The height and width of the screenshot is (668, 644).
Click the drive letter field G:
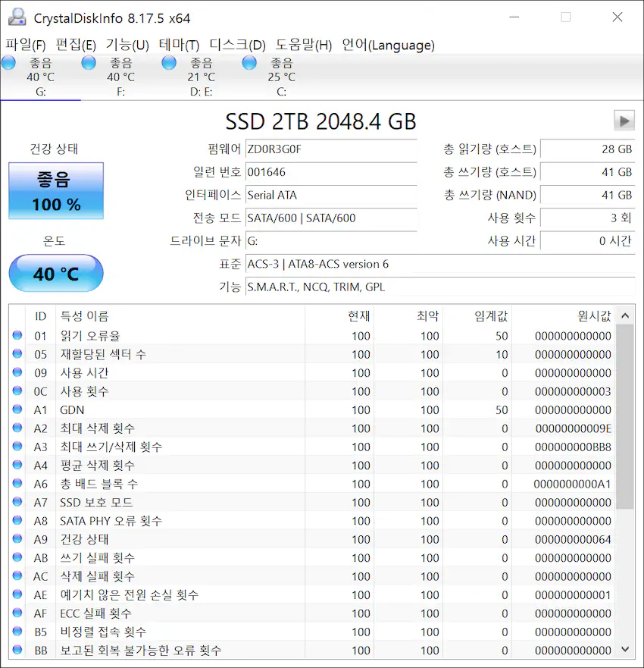pos(331,242)
